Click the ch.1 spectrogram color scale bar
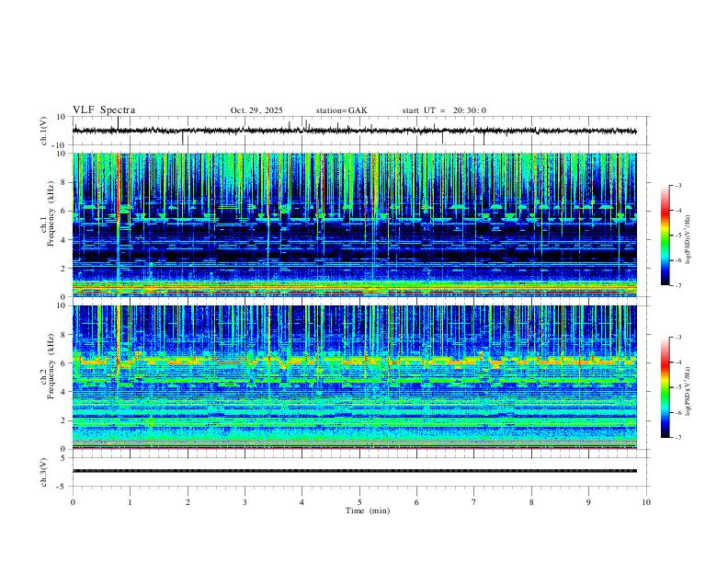The width and height of the screenshot is (728, 563). tap(665, 236)
